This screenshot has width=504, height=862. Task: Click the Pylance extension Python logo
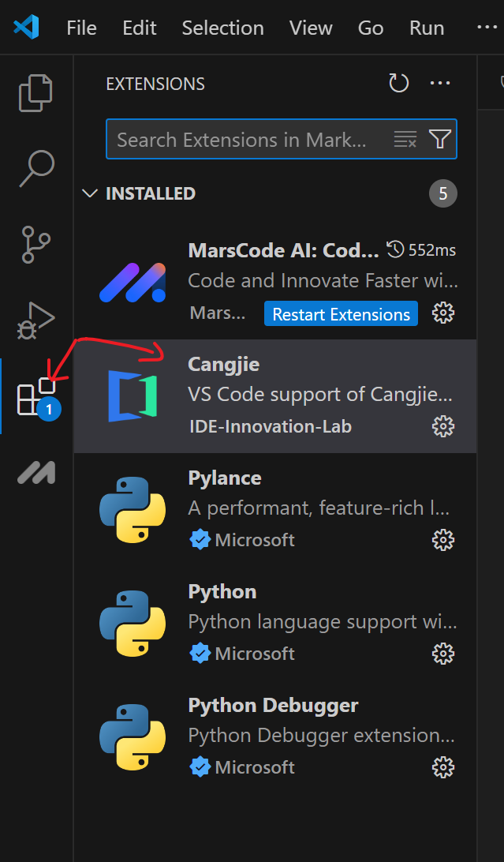(133, 510)
